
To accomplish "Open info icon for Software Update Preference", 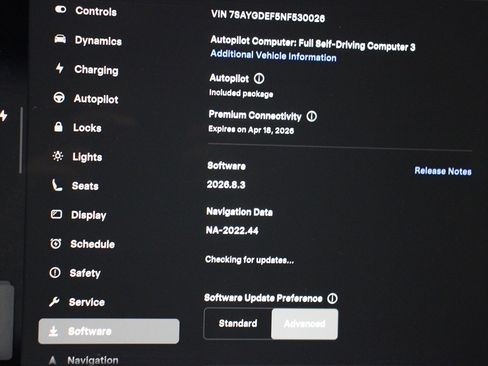I will (x=332, y=298).
